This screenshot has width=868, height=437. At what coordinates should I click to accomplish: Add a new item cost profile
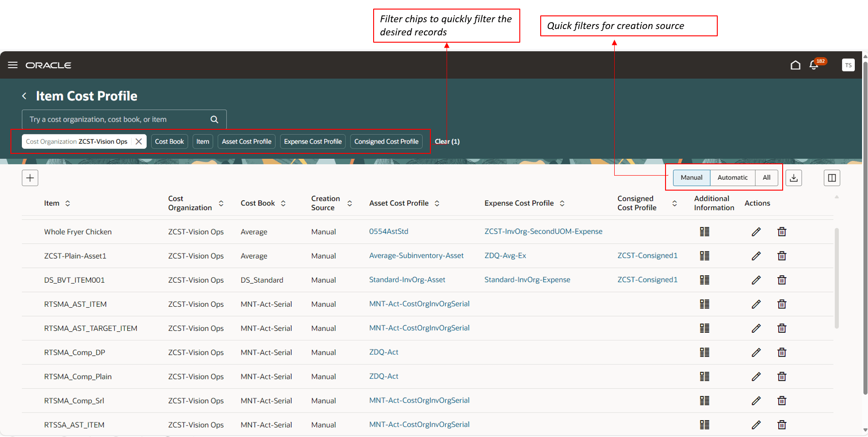click(x=30, y=178)
